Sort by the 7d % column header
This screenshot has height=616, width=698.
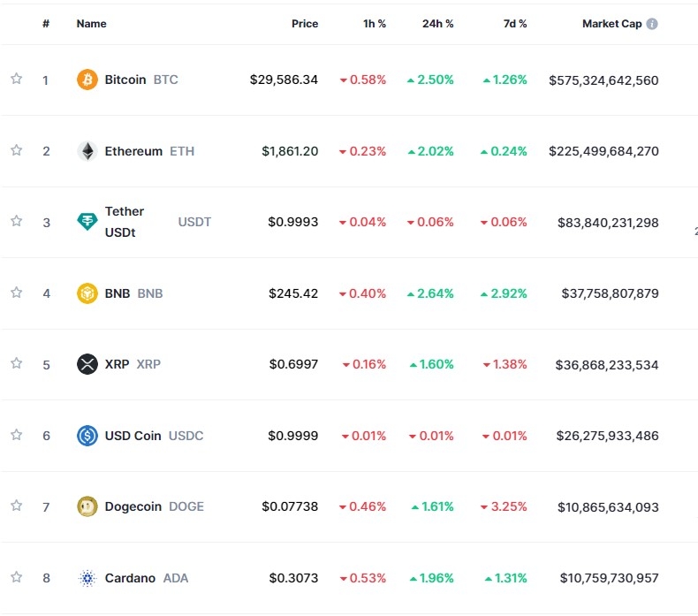(x=515, y=24)
